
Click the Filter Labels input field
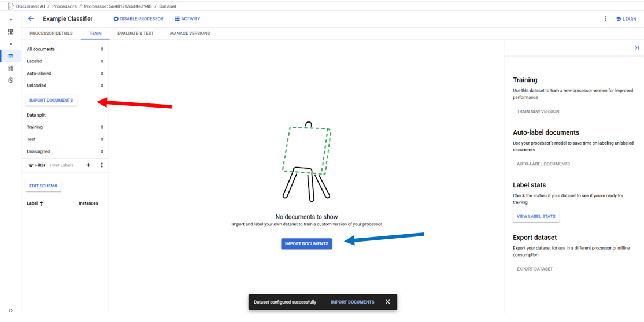pyautogui.click(x=65, y=165)
